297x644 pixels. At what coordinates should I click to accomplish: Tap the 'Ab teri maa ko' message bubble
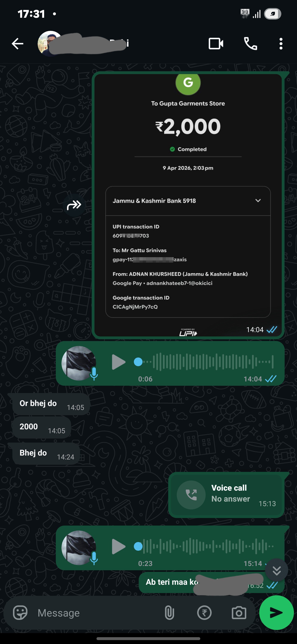(211, 582)
